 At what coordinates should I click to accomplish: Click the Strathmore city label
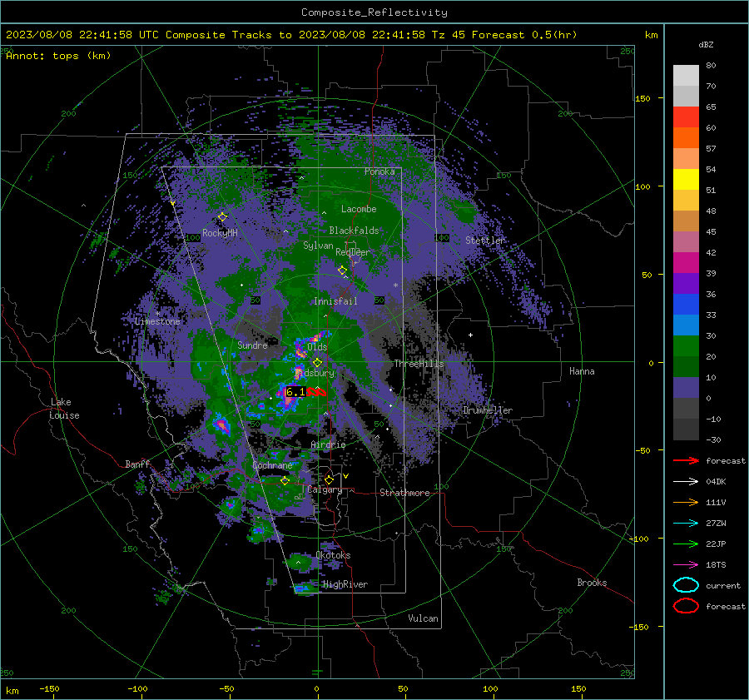tap(404, 493)
